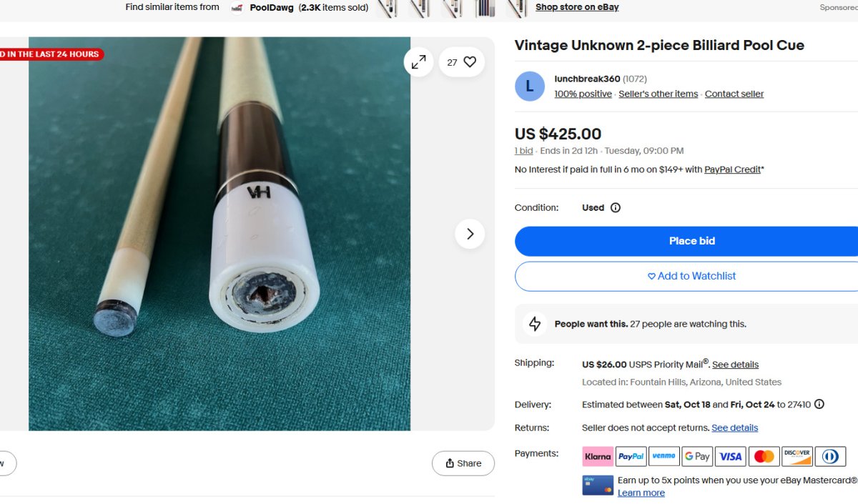Click the Contact seller link
The height and width of the screenshot is (504, 858).
734,94
